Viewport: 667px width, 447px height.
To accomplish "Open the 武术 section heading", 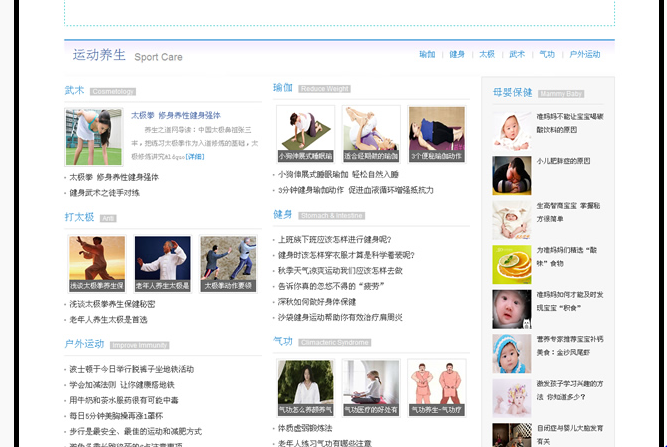I will [74, 90].
